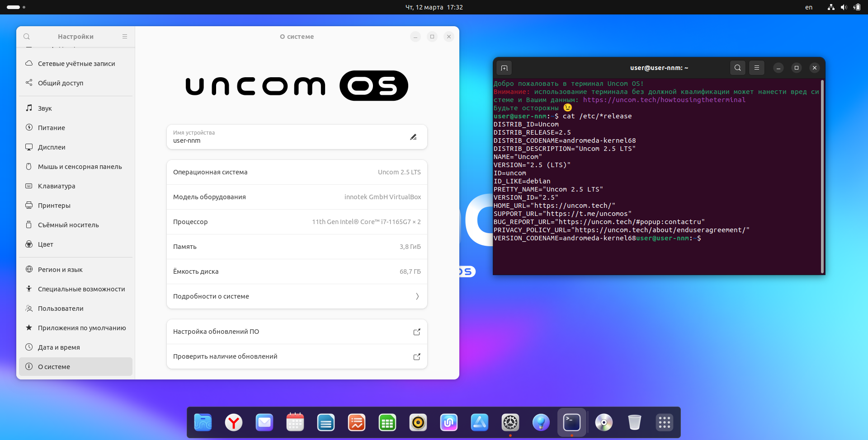Click the search icon in Settings sidebar
868x440 pixels.
pyautogui.click(x=27, y=37)
